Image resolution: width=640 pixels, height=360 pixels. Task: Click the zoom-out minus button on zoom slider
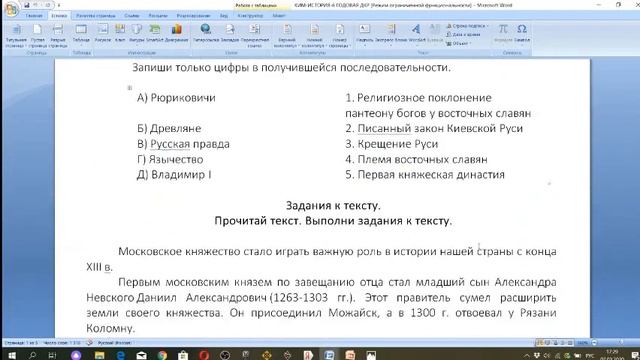(x=594, y=343)
